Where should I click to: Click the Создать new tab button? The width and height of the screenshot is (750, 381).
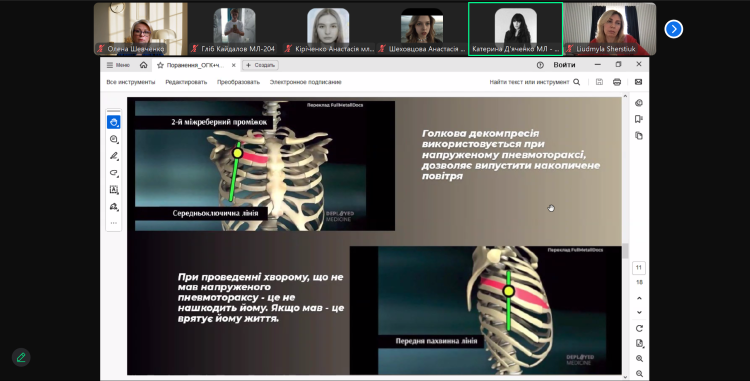260,65
